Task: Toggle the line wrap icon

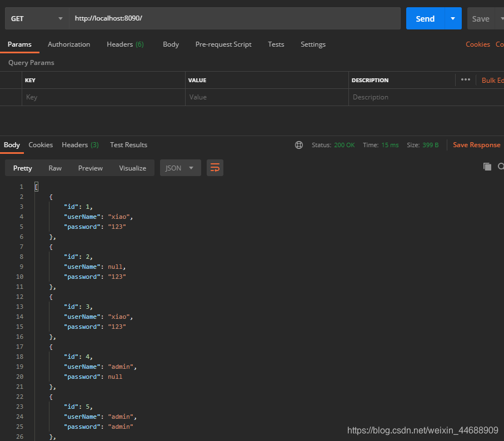Action: [215, 168]
